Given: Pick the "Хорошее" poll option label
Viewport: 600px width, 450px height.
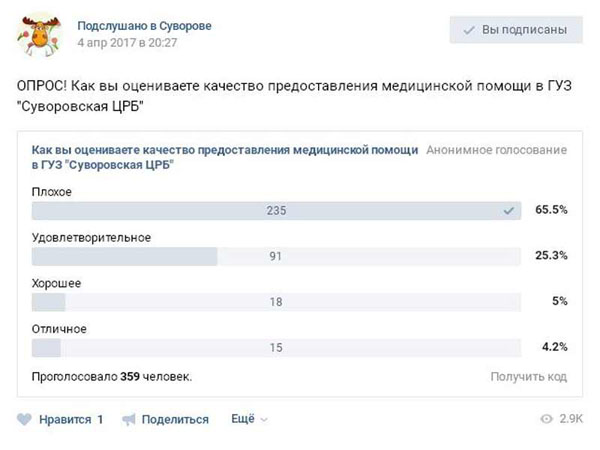Looking at the screenshot, I should coord(57,283).
